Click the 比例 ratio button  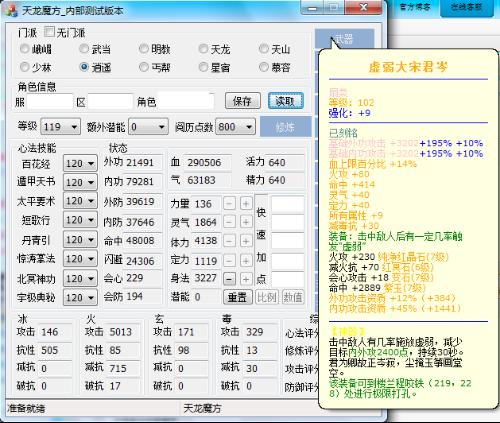click(x=266, y=297)
